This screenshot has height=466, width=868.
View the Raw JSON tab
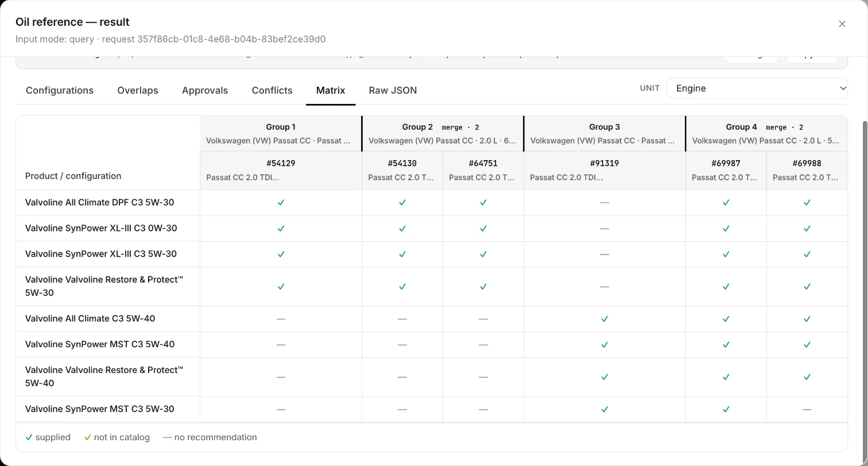point(393,90)
